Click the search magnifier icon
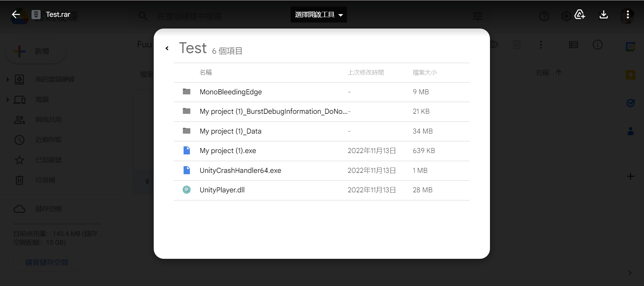Screen dimensions: 644x286 click(143, 16)
